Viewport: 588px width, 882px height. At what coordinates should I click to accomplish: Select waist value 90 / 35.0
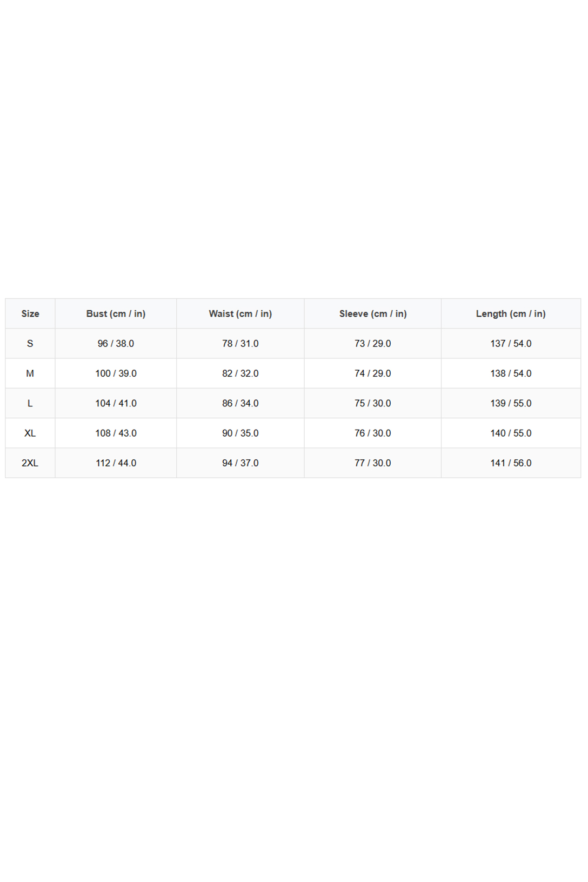(240, 433)
